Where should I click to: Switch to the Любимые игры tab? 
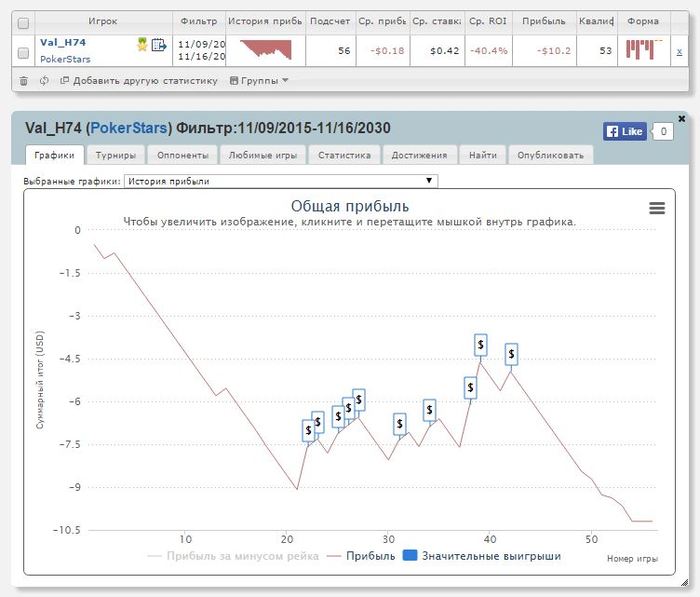click(263, 155)
